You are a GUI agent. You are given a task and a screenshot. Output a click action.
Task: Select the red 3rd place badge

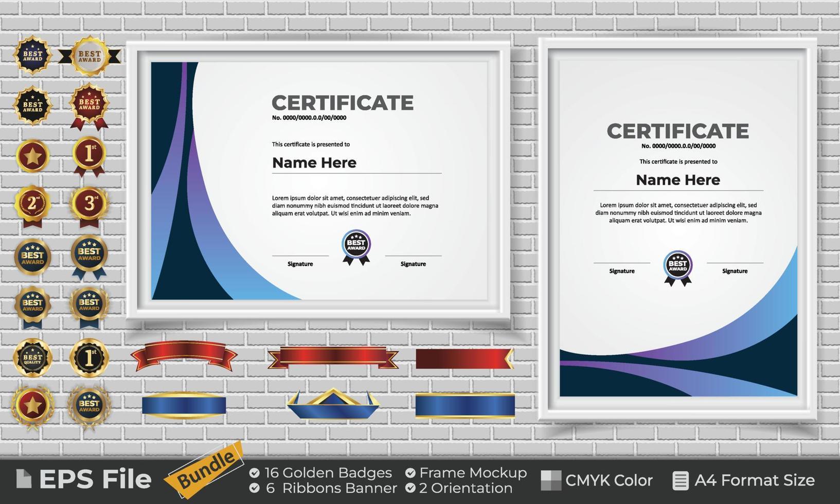click(x=90, y=206)
